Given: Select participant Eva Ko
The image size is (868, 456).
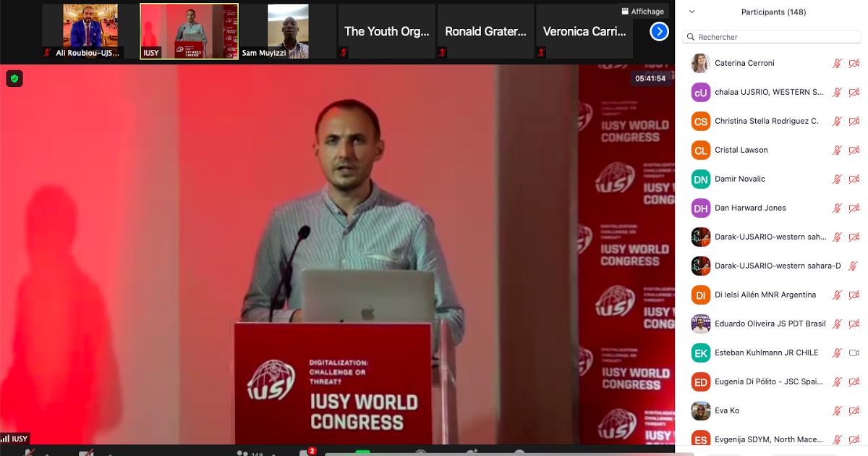Looking at the screenshot, I should (x=772, y=410).
